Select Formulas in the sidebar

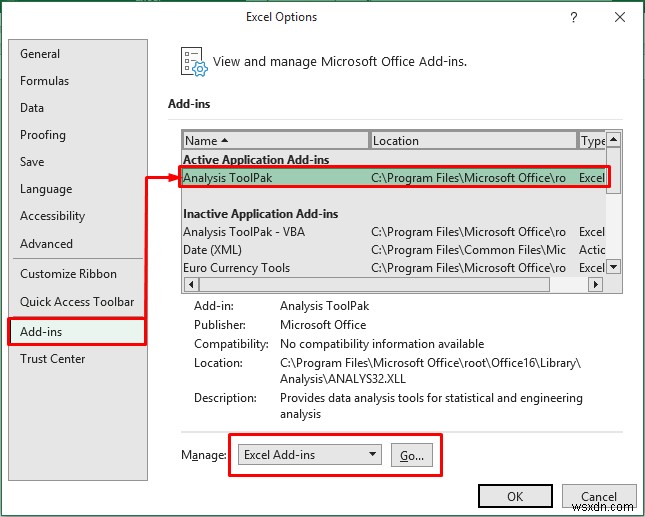click(x=44, y=81)
